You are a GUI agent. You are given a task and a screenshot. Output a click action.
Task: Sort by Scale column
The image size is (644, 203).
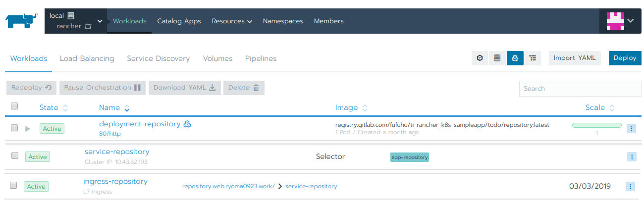coord(600,107)
